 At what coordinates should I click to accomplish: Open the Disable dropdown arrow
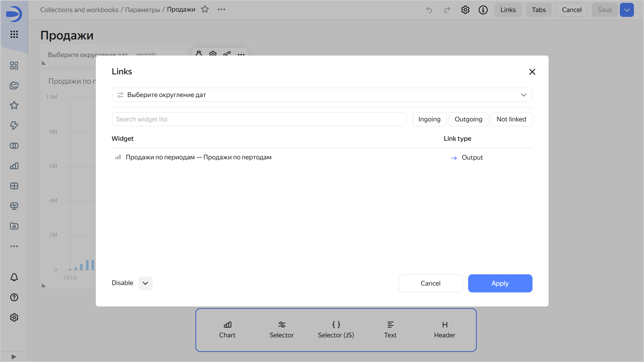point(145,283)
